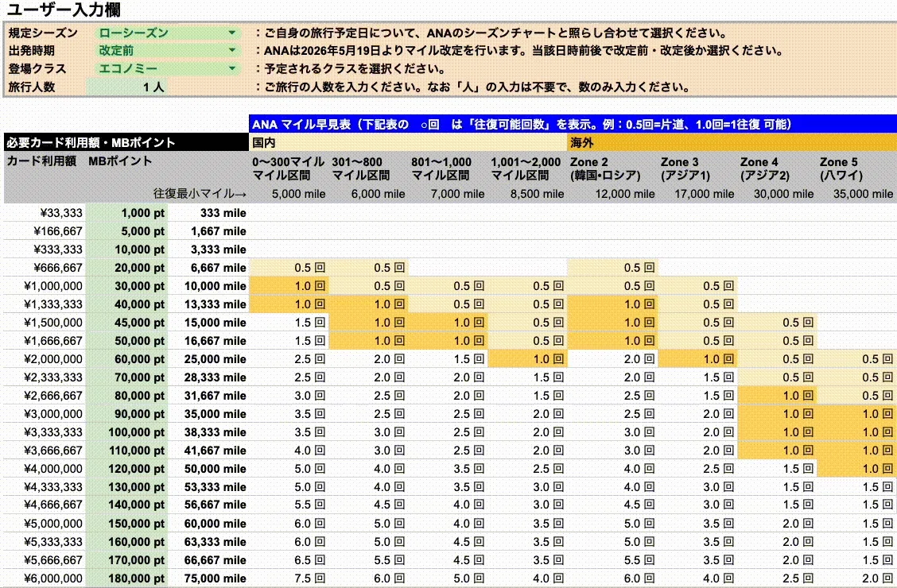Select the 往復最小マイル→ label cell

pos(200,195)
